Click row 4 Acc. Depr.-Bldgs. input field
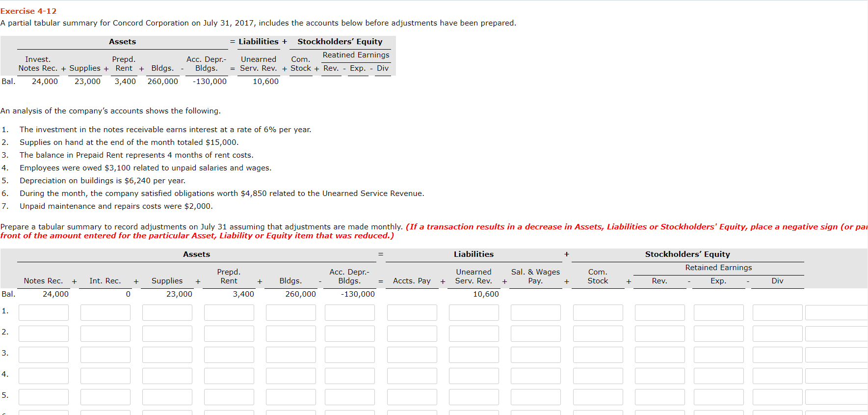868x415 pixels. pyautogui.click(x=350, y=376)
